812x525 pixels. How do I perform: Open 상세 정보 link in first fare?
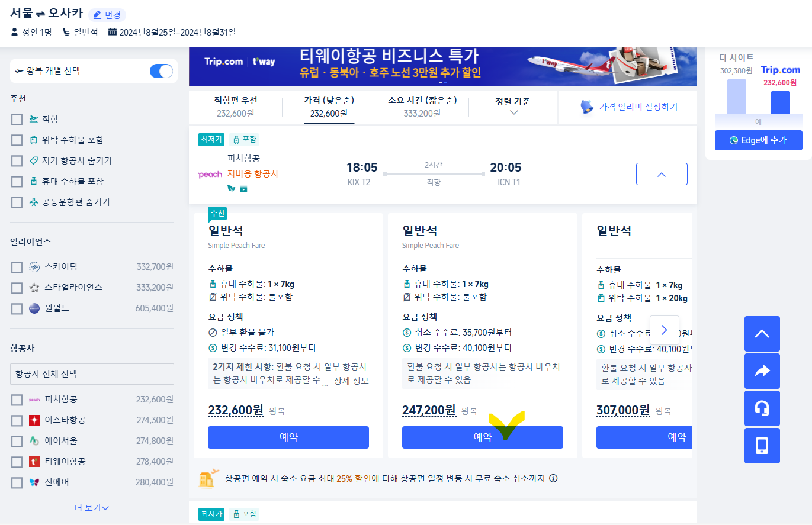351,381
